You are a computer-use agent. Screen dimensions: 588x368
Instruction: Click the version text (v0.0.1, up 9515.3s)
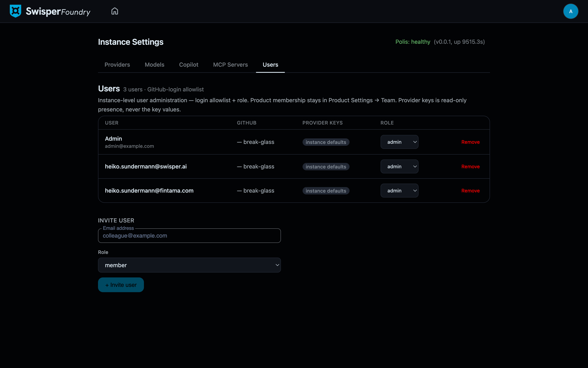click(x=459, y=42)
